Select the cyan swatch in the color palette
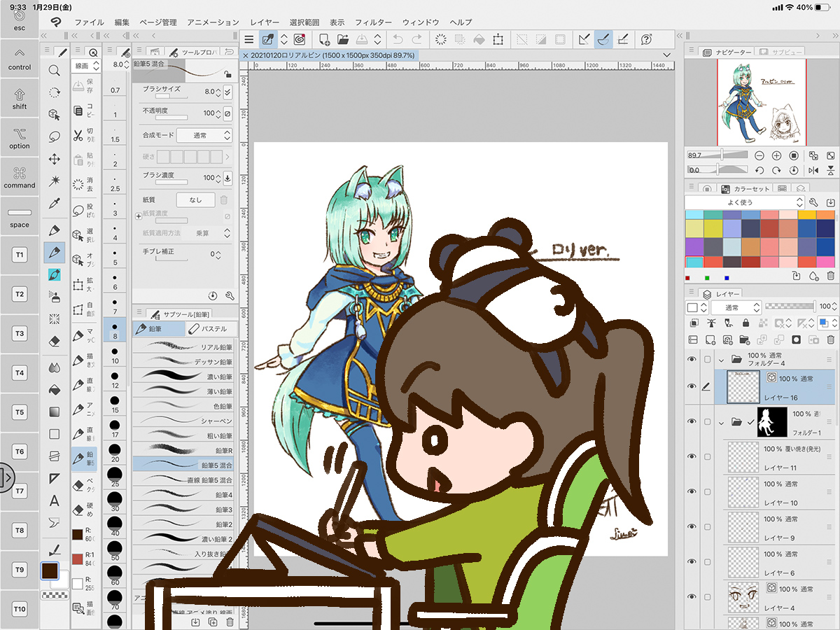 (x=694, y=261)
